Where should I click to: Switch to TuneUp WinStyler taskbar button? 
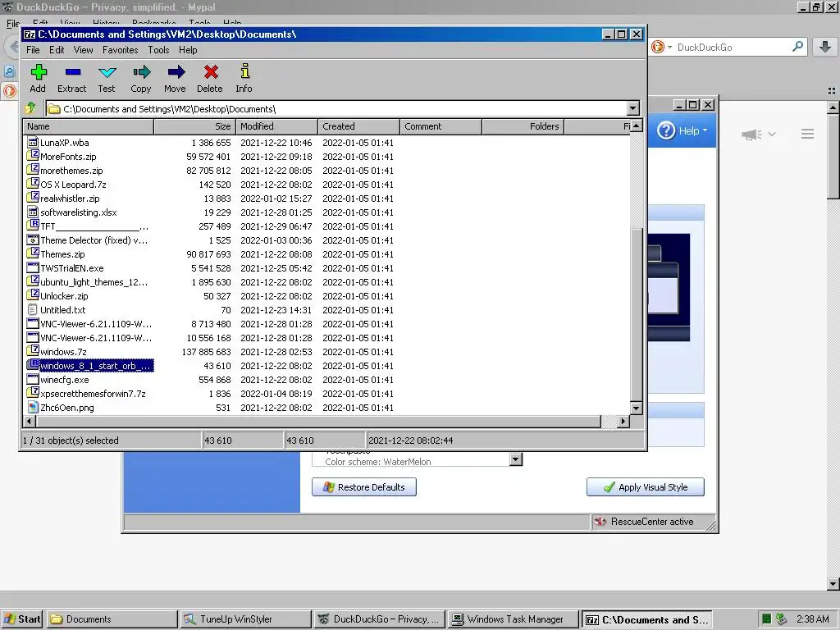(245, 619)
